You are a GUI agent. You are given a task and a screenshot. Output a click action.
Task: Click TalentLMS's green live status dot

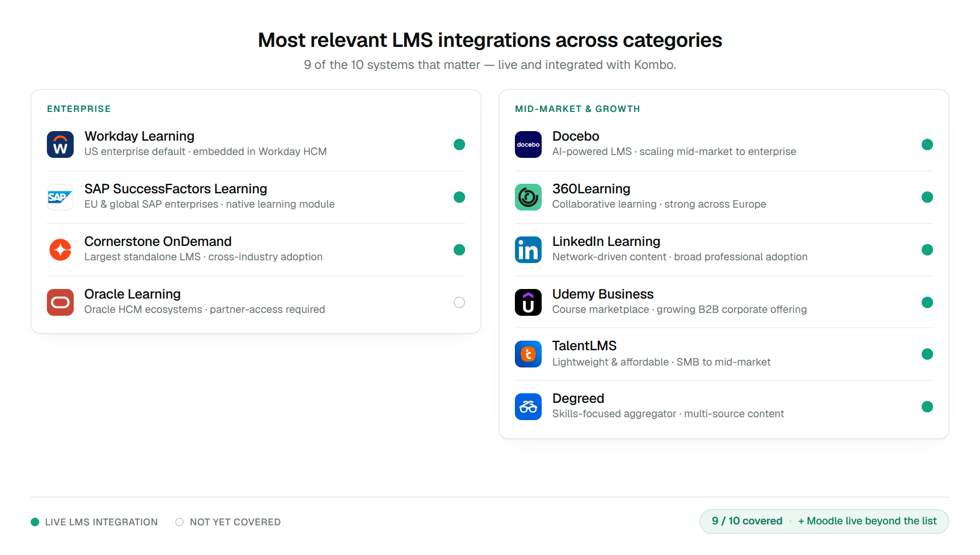927,354
